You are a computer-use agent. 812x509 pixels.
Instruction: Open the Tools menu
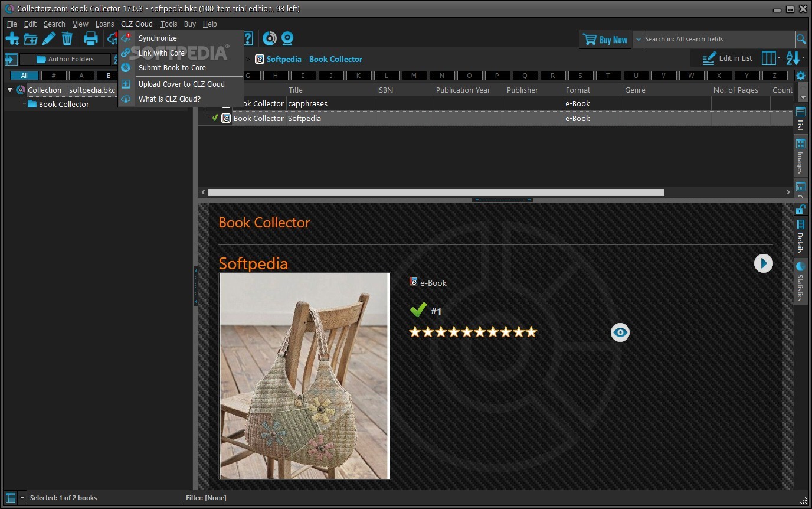point(169,24)
